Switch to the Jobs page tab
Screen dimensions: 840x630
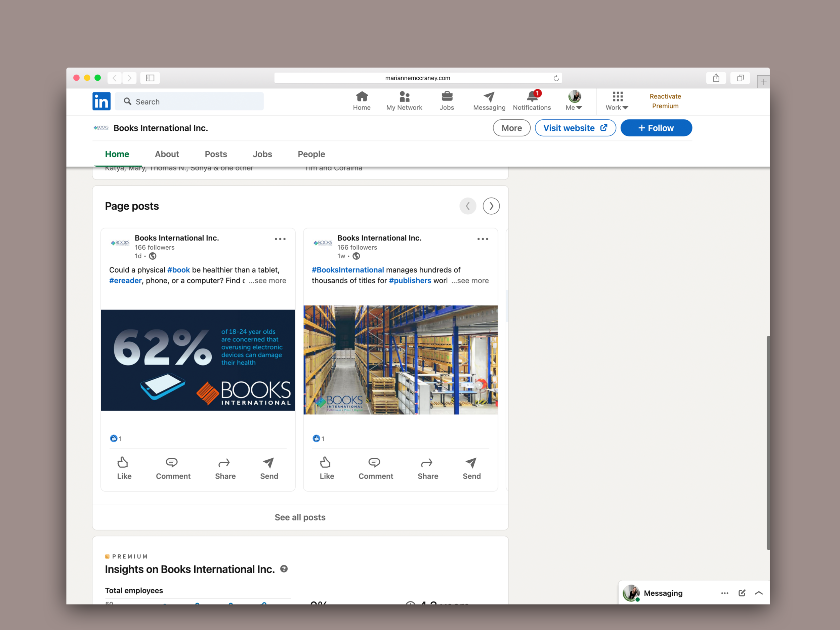[262, 154]
